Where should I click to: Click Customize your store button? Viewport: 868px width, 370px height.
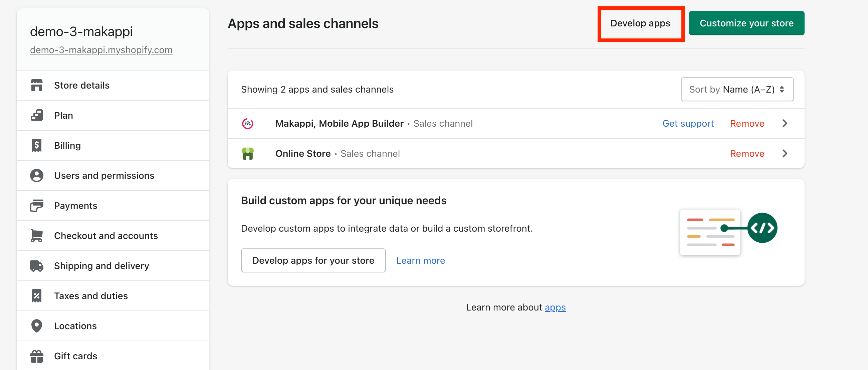coord(746,23)
